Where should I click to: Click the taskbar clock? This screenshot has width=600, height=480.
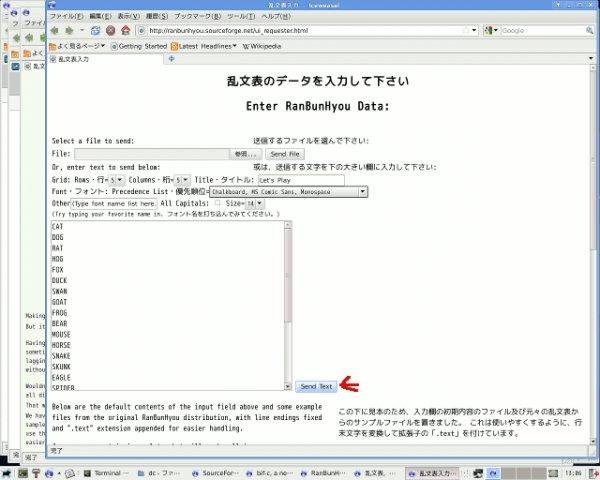pyautogui.click(x=572, y=473)
